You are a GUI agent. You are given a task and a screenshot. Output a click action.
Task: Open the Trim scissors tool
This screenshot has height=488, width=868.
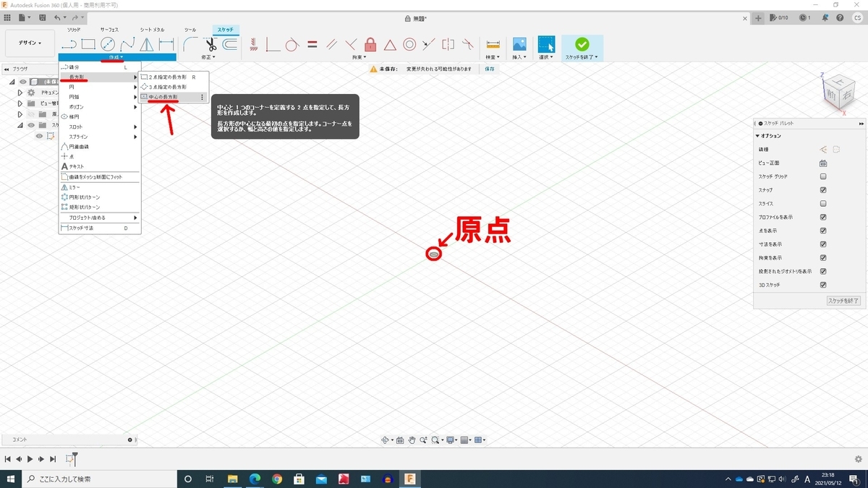click(x=211, y=43)
